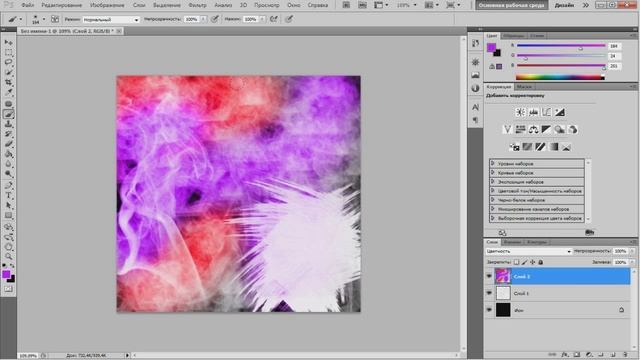The width and height of the screenshot is (640, 360).
Task: Toggle lock all padlock icon
Action: (x=540, y=262)
